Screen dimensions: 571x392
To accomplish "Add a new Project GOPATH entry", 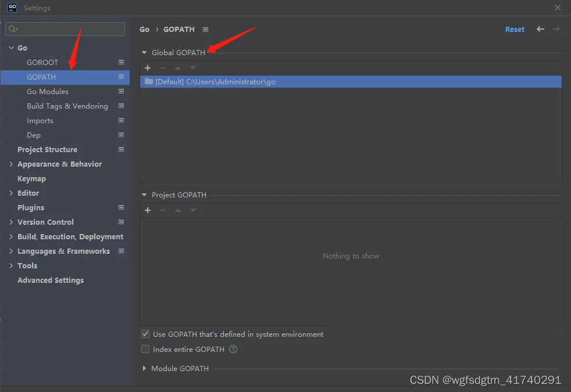I will [148, 210].
